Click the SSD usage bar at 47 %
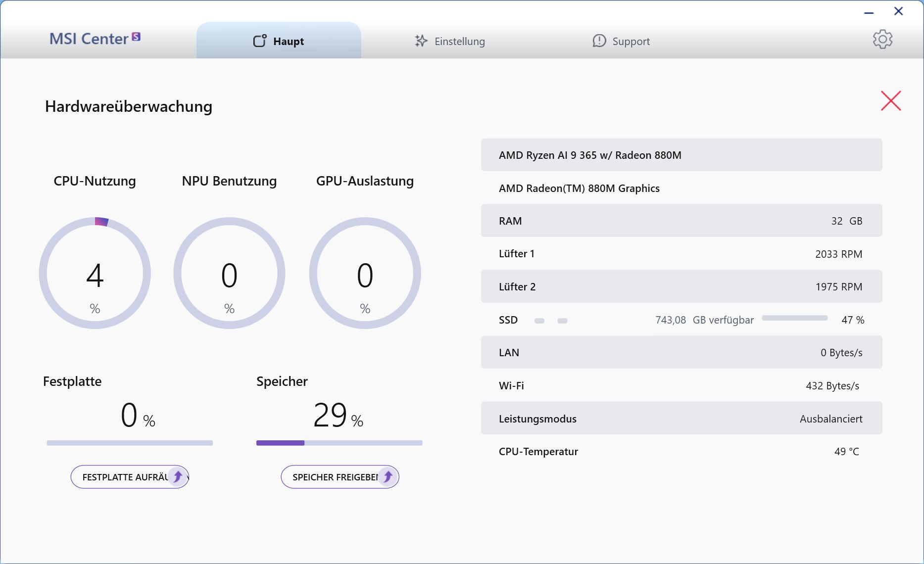 [x=794, y=318]
